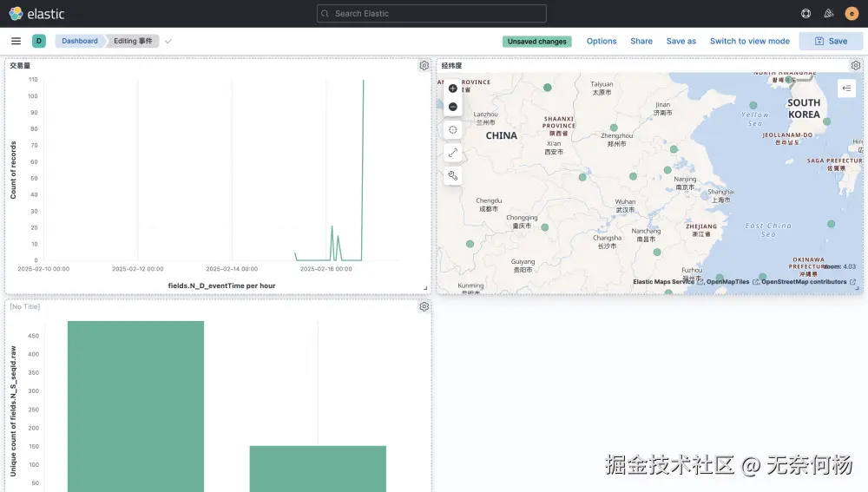Open the Share menu
Viewport: 868px width, 492px height.
(641, 41)
